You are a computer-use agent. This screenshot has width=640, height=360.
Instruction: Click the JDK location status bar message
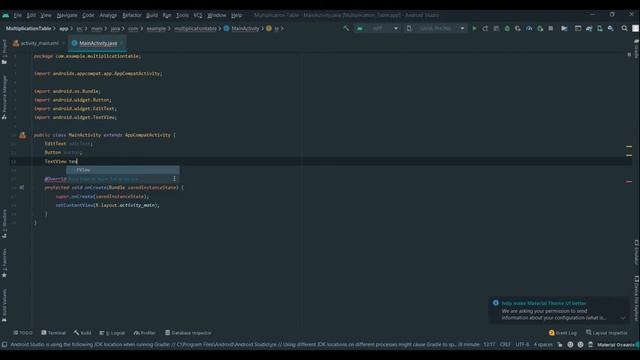point(245,344)
